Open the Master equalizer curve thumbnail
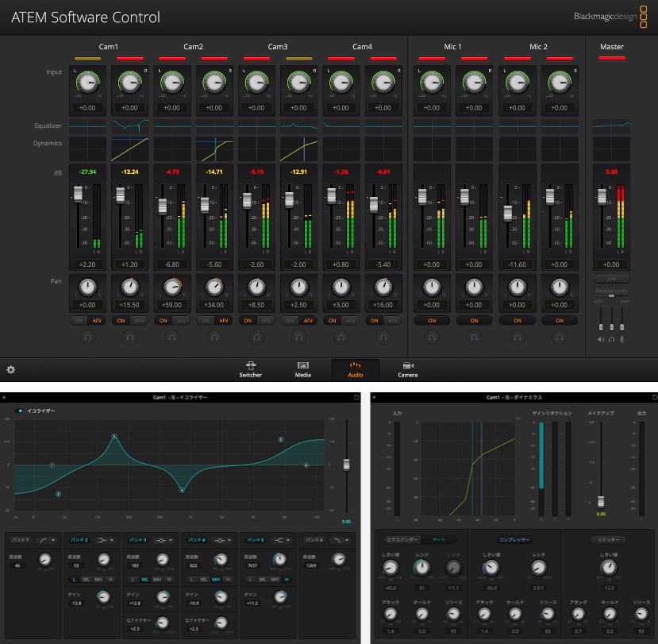 (x=611, y=125)
